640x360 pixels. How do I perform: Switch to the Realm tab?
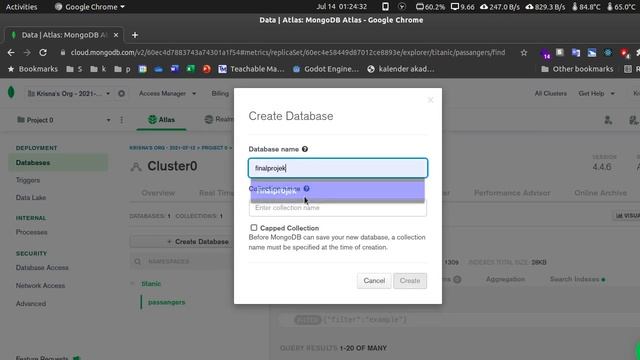click(x=219, y=119)
